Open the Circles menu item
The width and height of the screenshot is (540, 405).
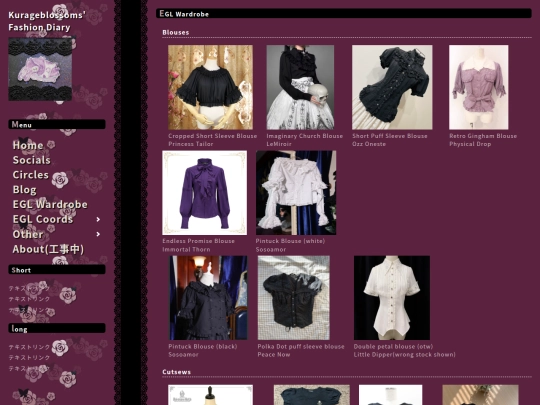(31, 175)
